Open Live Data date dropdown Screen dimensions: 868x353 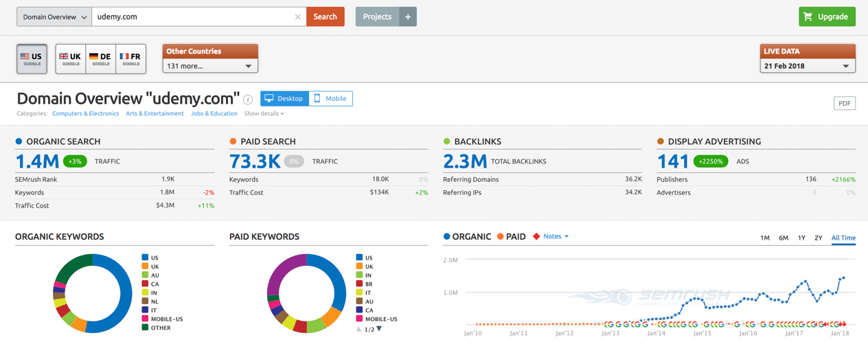point(808,66)
